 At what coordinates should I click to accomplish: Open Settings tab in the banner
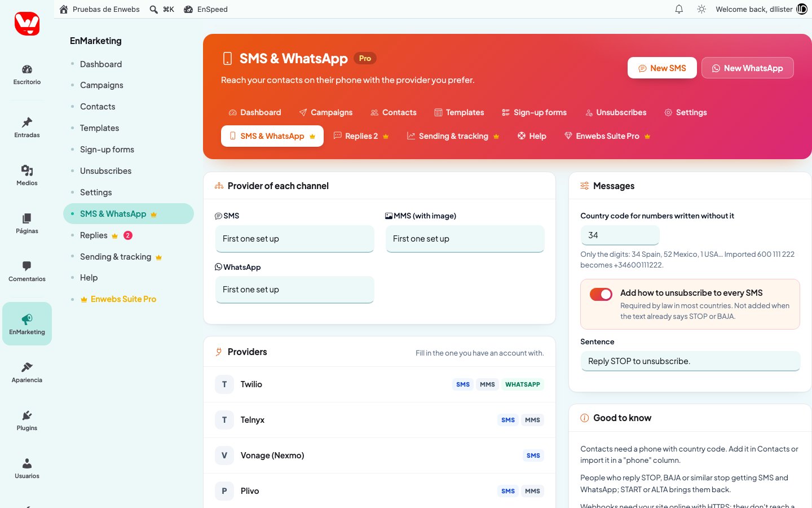[x=686, y=112]
